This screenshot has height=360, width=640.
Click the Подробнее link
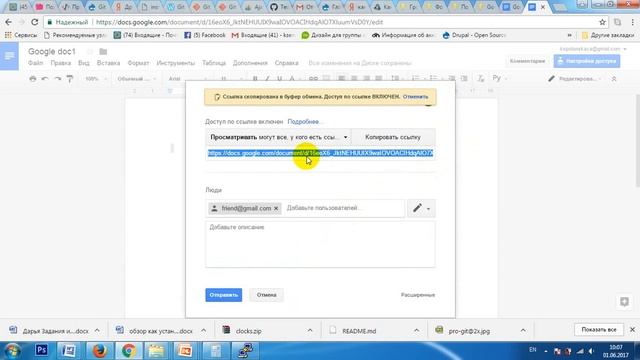[304, 122]
